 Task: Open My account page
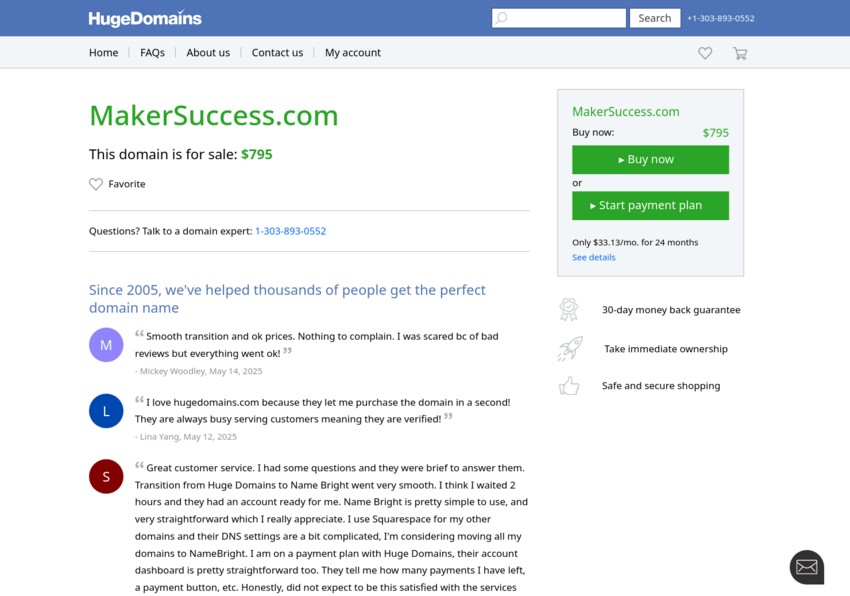[x=353, y=53]
